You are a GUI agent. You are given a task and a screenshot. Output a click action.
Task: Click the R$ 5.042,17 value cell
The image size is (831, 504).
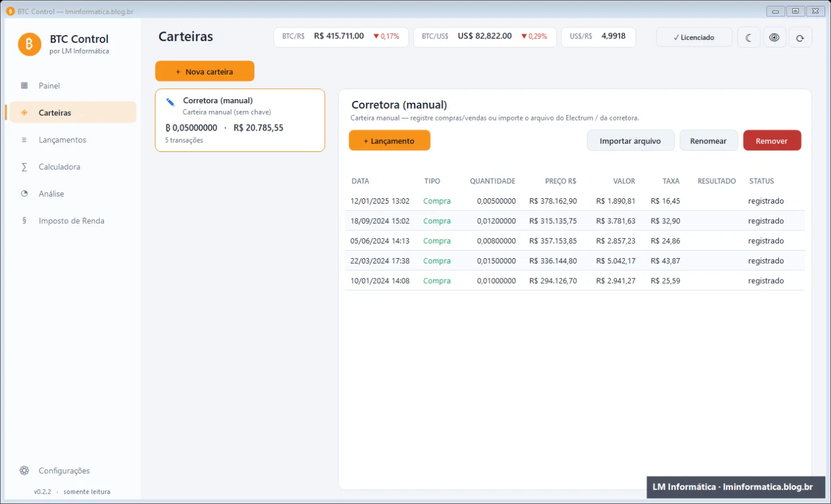[x=616, y=261]
